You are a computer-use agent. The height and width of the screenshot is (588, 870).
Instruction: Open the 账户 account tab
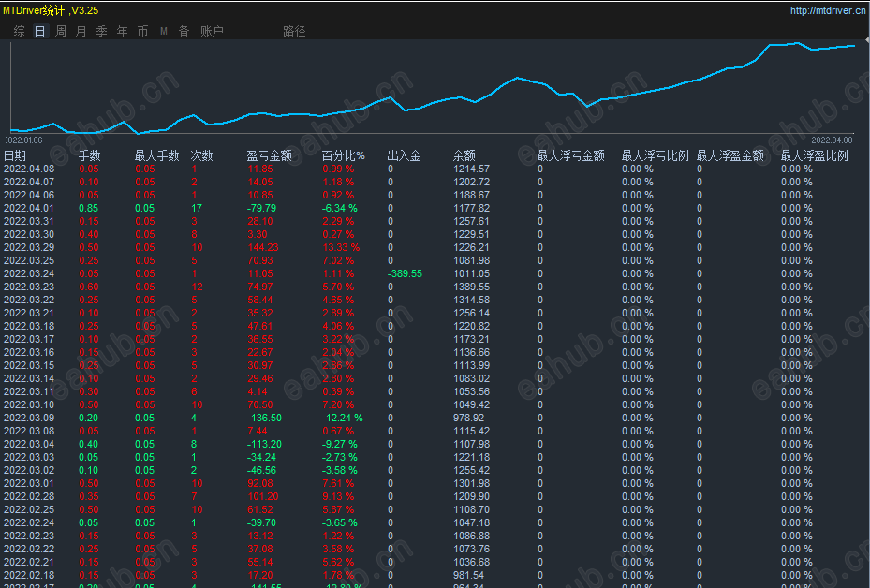(x=212, y=31)
